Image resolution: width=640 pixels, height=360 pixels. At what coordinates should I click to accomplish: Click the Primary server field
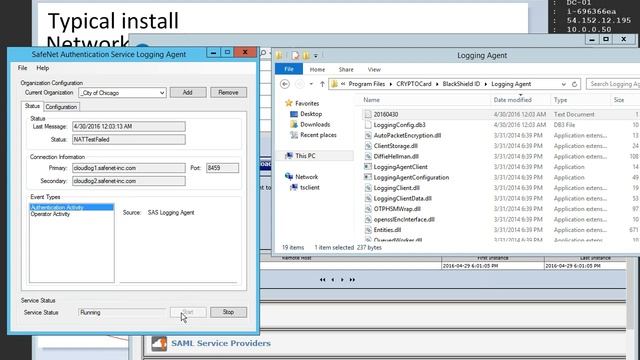[129, 168]
